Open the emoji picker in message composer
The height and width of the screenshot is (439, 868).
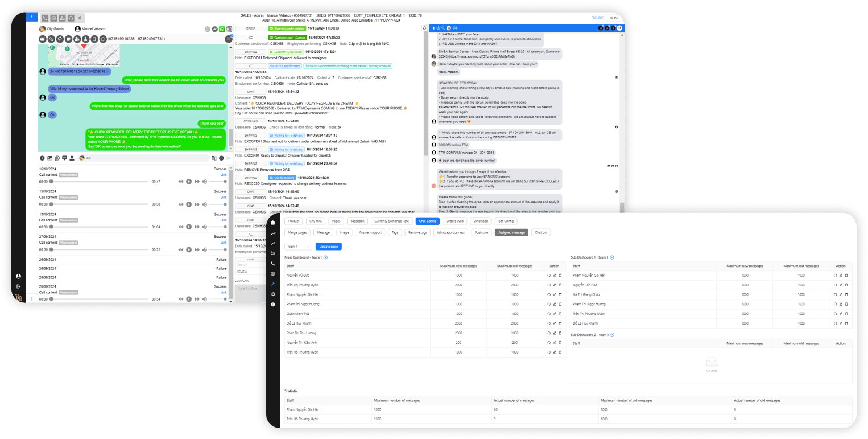[x=221, y=158]
